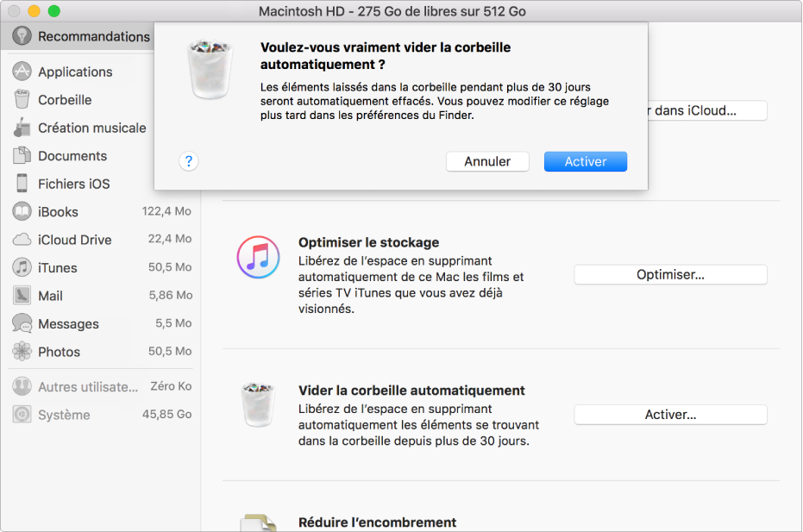Image resolution: width=803 pixels, height=532 pixels.
Task: Click the 122,4 Mo size next to iBooks
Action: click(x=166, y=211)
